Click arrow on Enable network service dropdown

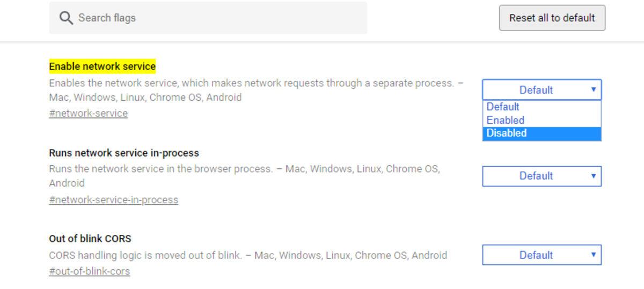593,90
